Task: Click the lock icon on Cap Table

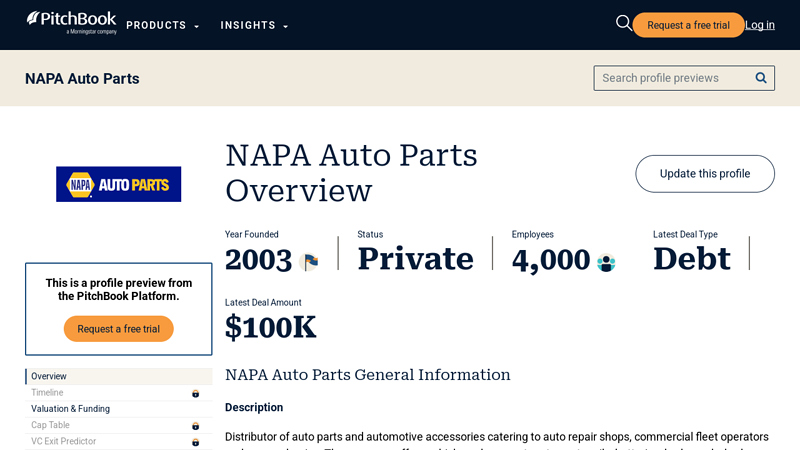Action: (195, 426)
